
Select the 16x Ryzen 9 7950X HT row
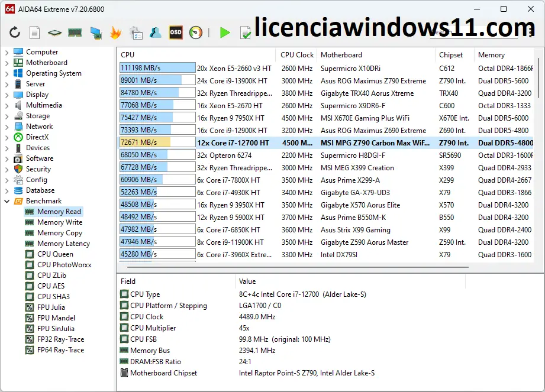(326, 118)
